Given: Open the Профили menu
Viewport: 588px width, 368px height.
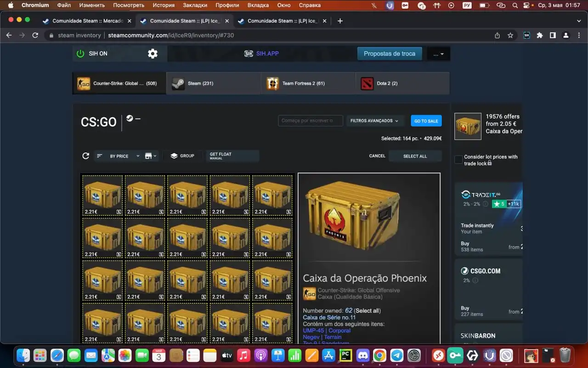Looking at the screenshot, I should (x=227, y=6).
